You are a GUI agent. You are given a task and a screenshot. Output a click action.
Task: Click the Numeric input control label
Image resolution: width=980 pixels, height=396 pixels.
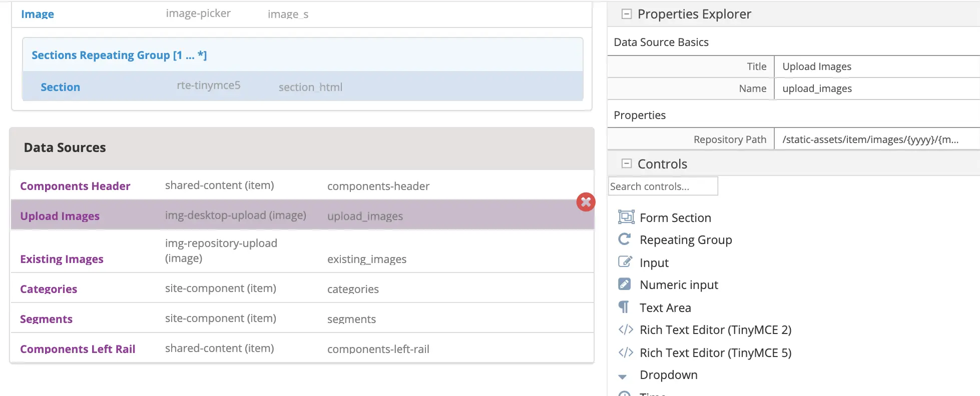pos(679,285)
